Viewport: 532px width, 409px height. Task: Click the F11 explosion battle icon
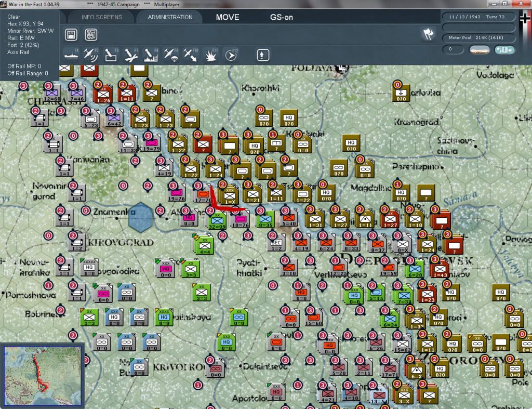click(211, 55)
